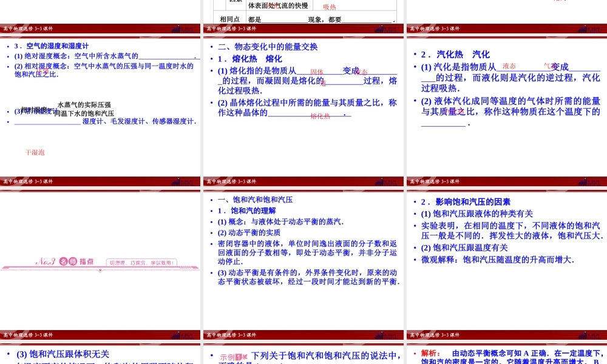Click the mascot logo on the 饱和汽和饱和汽压 slide footer
This screenshot has width=607, height=364.
[x=379, y=335]
